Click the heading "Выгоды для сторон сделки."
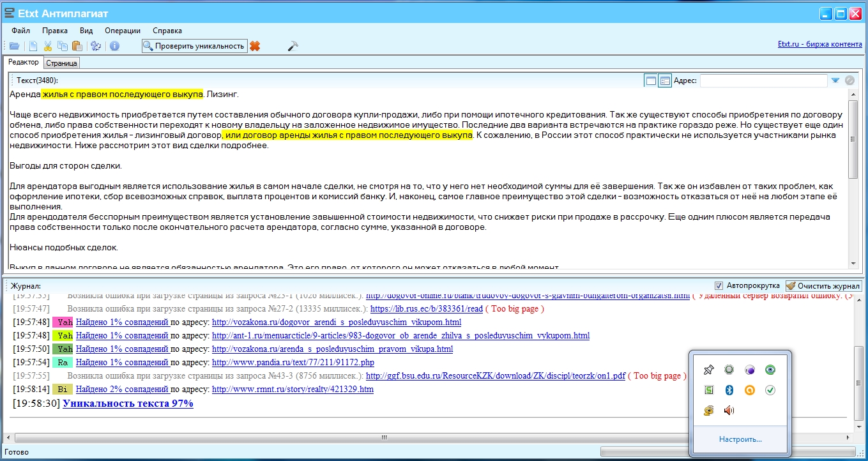 [66, 166]
